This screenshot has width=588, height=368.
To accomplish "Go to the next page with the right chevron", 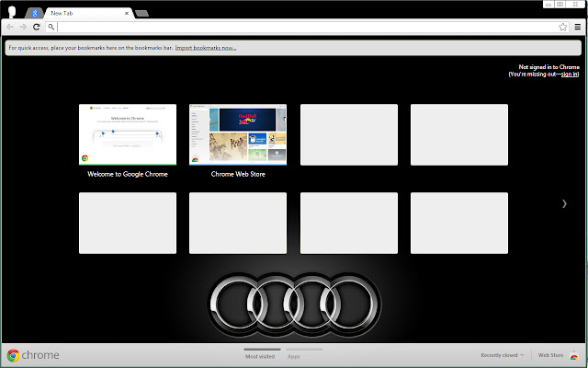I will tap(564, 203).
